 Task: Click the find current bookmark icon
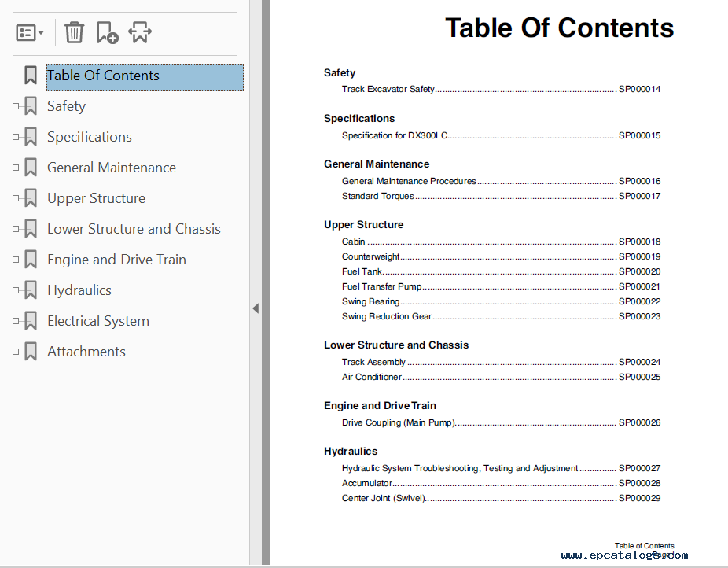coord(140,32)
